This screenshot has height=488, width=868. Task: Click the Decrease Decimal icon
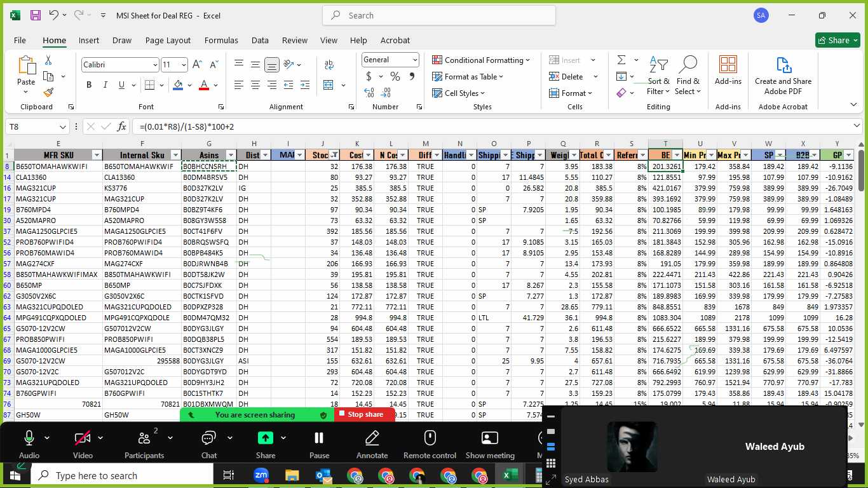click(387, 93)
